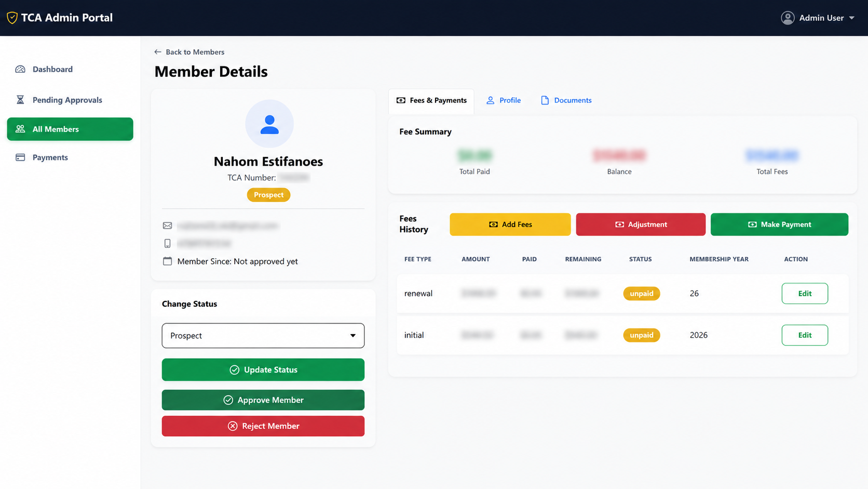Switch to the Fees & Payments tab

(431, 100)
